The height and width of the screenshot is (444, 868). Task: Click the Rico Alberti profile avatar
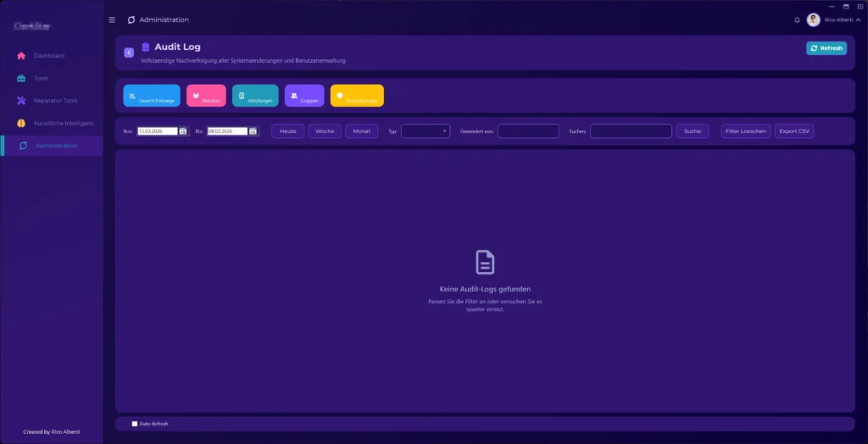813,20
